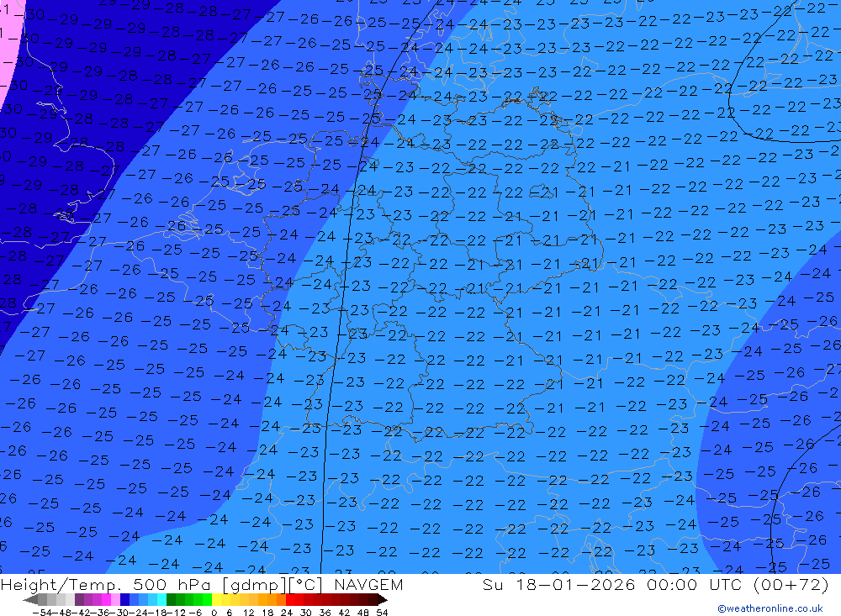Pick the light pink swatch left of dark blue
This screenshot has width=841, height=616.
[x=116, y=599]
